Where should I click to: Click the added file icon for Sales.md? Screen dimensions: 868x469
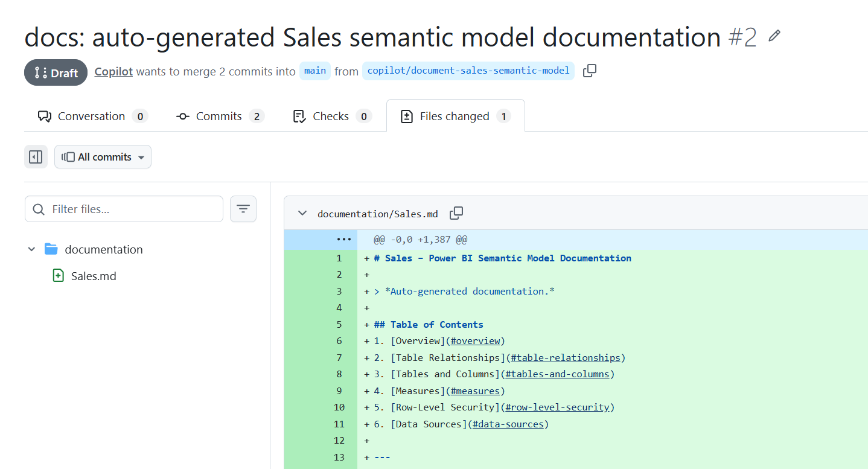click(x=59, y=276)
